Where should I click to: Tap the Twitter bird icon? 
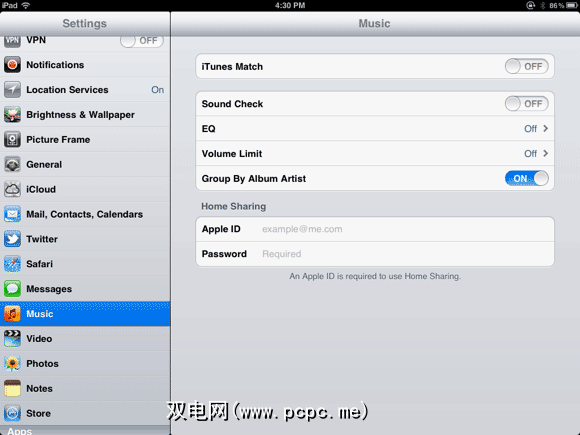tap(12, 239)
